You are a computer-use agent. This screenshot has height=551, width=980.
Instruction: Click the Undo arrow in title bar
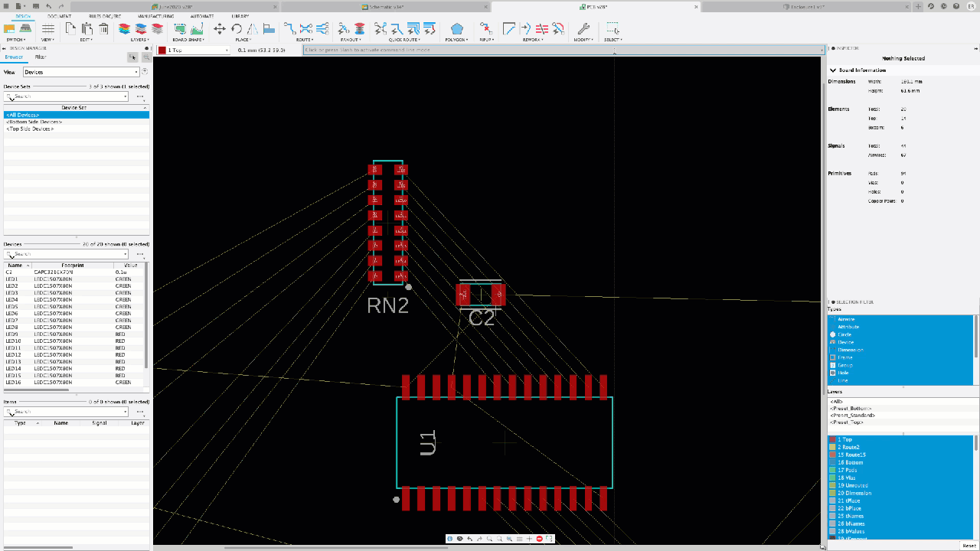coord(49,6)
